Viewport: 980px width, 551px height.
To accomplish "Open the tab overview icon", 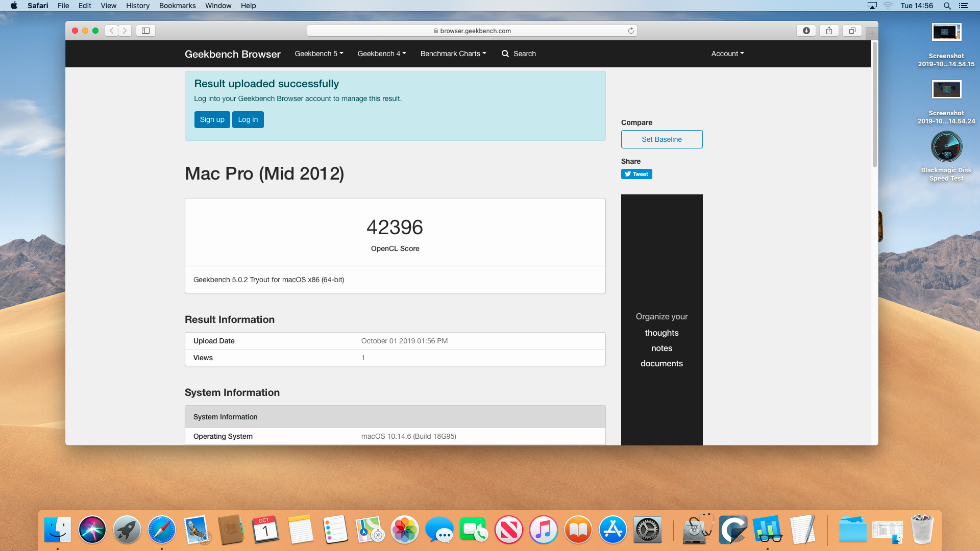I will [x=852, y=31].
